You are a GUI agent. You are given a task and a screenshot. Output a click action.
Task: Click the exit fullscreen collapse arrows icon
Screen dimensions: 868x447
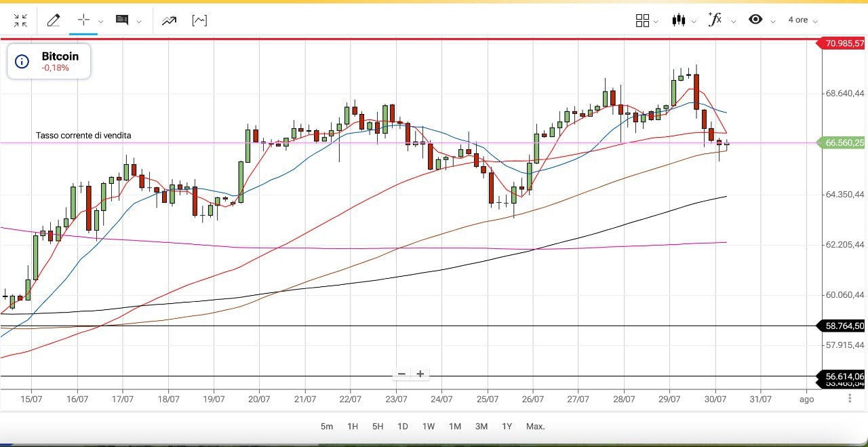(x=20, y=20)
